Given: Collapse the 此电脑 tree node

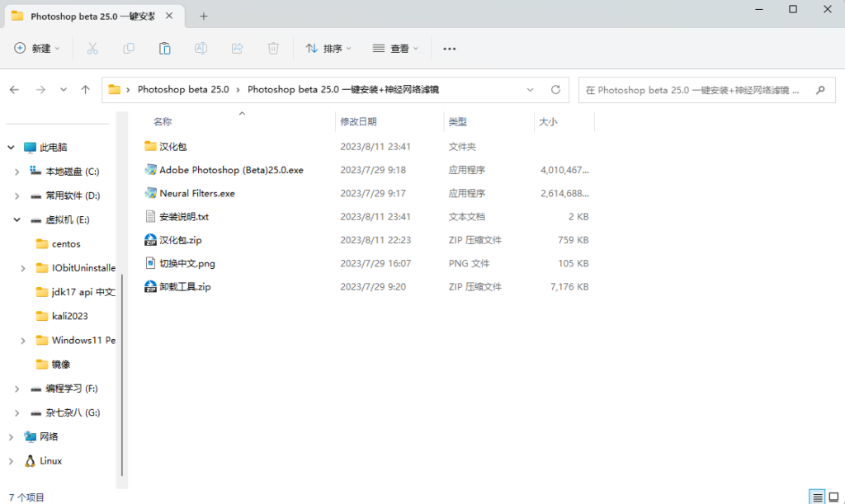Looking at the screenshot, I should [11, 147].
